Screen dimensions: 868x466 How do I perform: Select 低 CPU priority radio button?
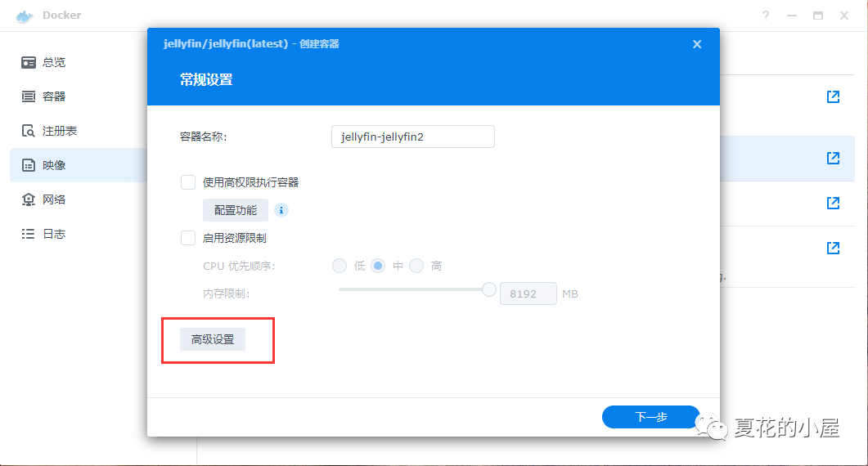[339, 266]
